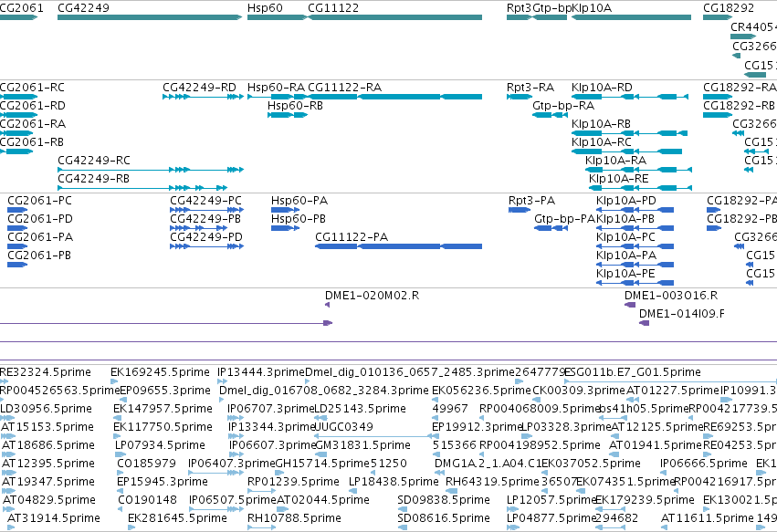The height and width of the screenshot is (532, 777).
Task: Select transcript CG2061-RC
Action: click(x=18, y=97)
